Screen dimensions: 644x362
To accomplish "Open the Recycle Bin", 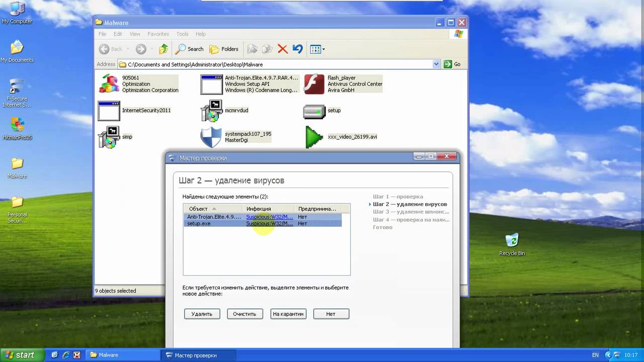I will pos(512,245).
